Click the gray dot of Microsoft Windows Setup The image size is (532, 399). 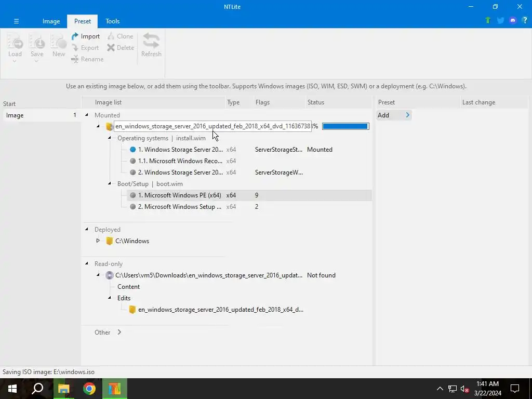pyautogui.click(x=132, y=207)
